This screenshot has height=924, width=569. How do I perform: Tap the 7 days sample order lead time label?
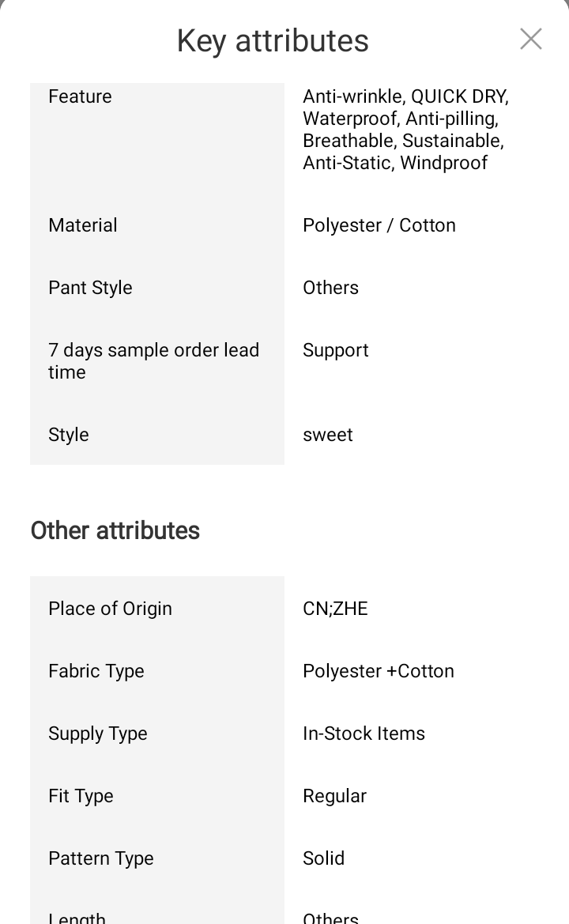pyautogui.click(x=153, y=361)
